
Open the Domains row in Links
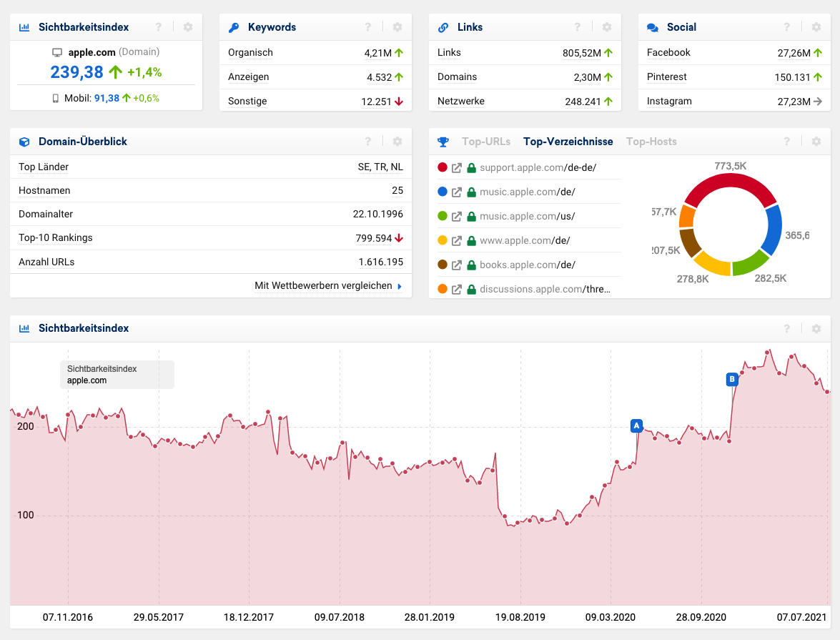coord(525,77)
